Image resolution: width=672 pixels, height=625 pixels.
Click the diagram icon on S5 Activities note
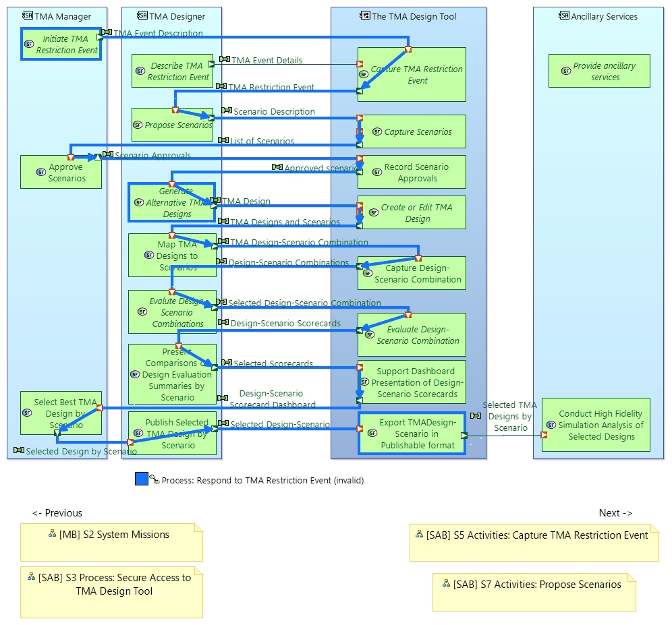click(x=419, y=534)
